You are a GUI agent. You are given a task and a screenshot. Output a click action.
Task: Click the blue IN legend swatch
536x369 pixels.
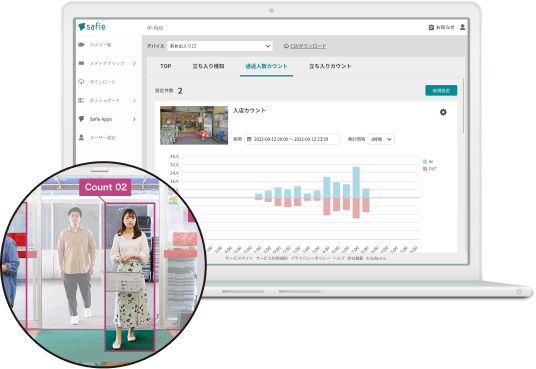425,161
